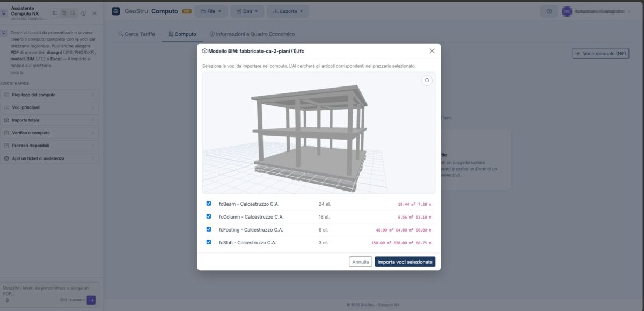Uncheck the fcBeam Calcestruzzo C.A. row
644x311 pixels.
[209, 204]
